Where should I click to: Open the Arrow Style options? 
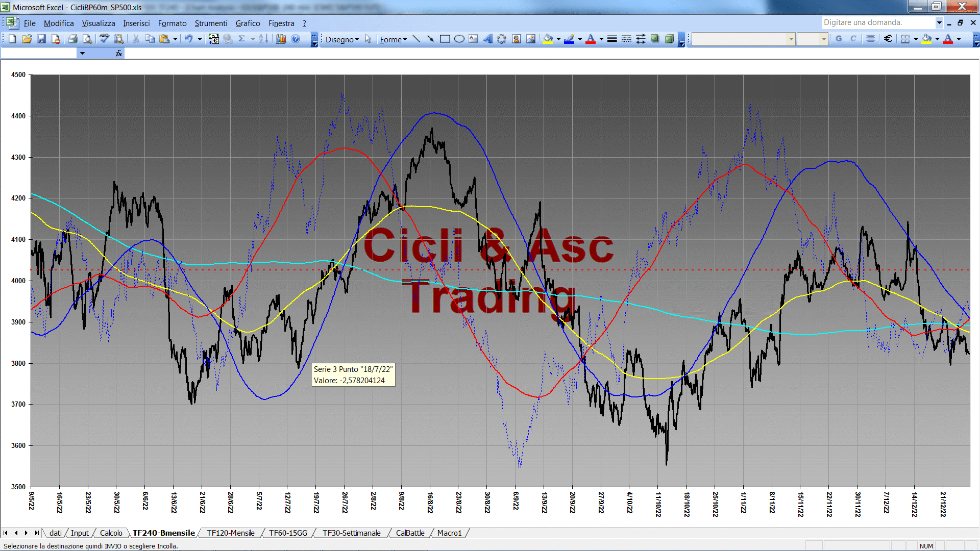coord(641,39)
